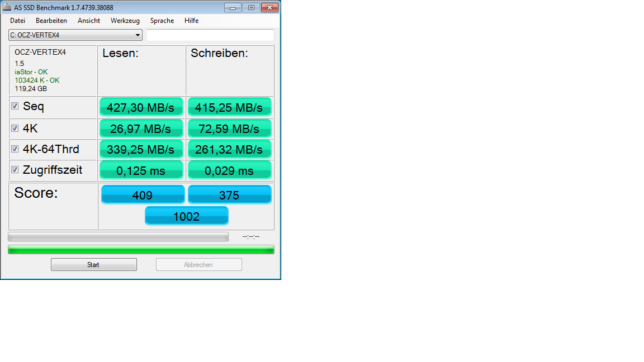Screen dimensions: 644x362
Task: Toggle the 4K-64Thrd test checkbox
Action: pyautogui.click(x=15, y=149)
